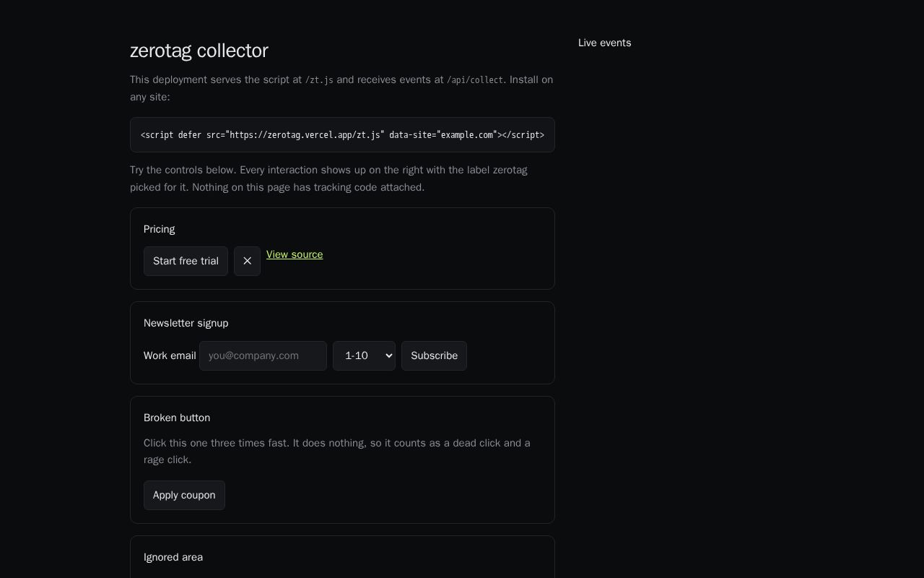The image size is (924, 578).
Task: Click the Pricing card title
Action: pos(160,229)
